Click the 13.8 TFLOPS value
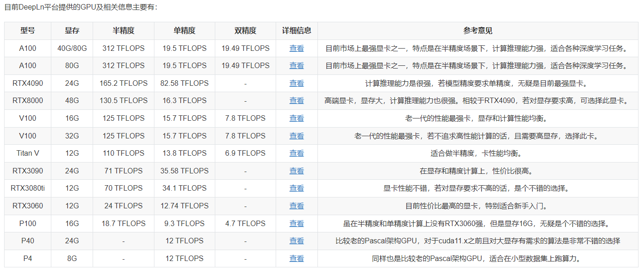The height and width of the screenshot is (271, 644). click(184, 153)
